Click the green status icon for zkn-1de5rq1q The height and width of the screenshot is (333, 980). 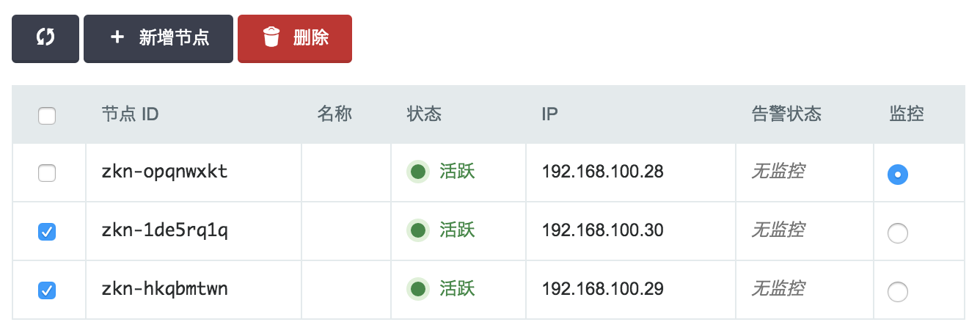click(418, 231)
